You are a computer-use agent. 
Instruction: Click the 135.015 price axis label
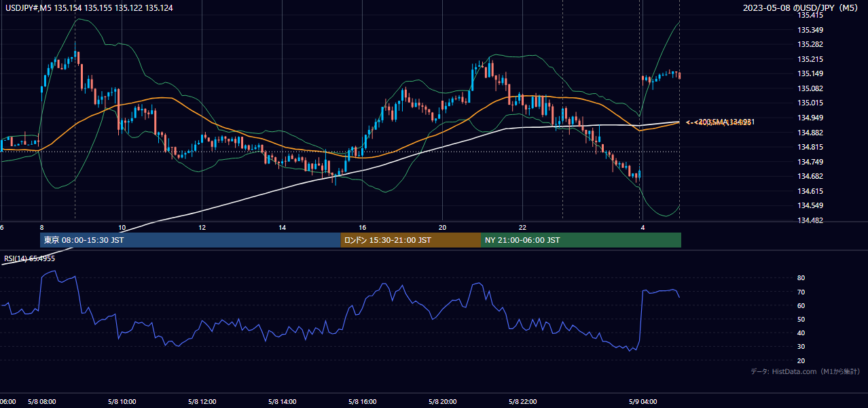click(810, 103)
